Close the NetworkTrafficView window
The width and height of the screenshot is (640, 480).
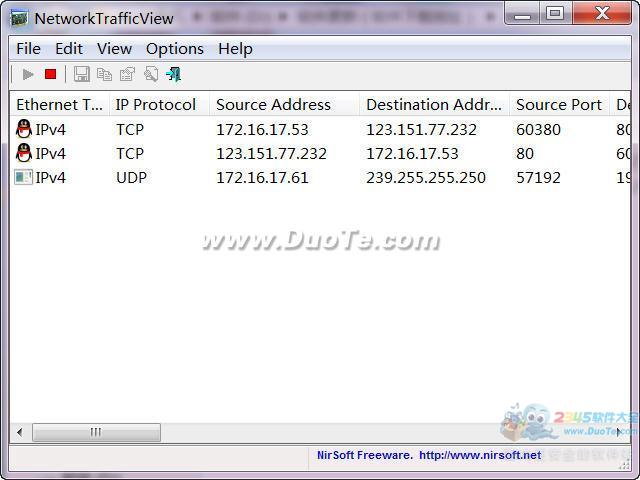[x=602, y=13]
